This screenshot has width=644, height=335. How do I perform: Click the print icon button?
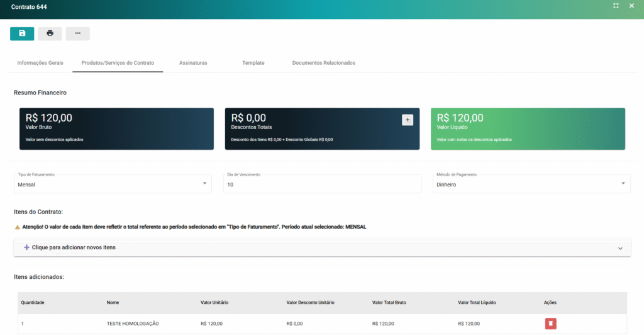tap(50, 33)
